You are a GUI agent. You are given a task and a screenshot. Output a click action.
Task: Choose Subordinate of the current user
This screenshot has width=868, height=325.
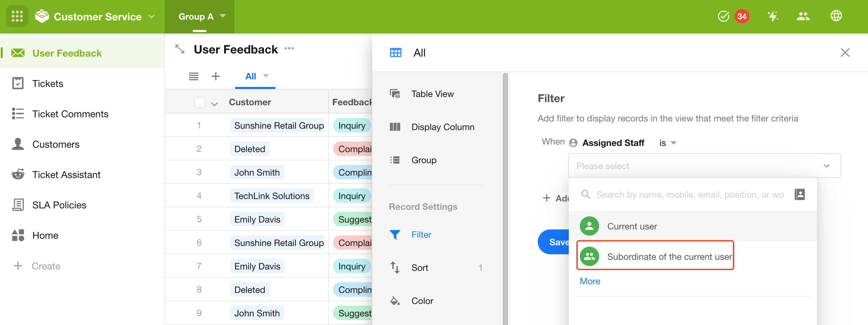click(655, 256)
